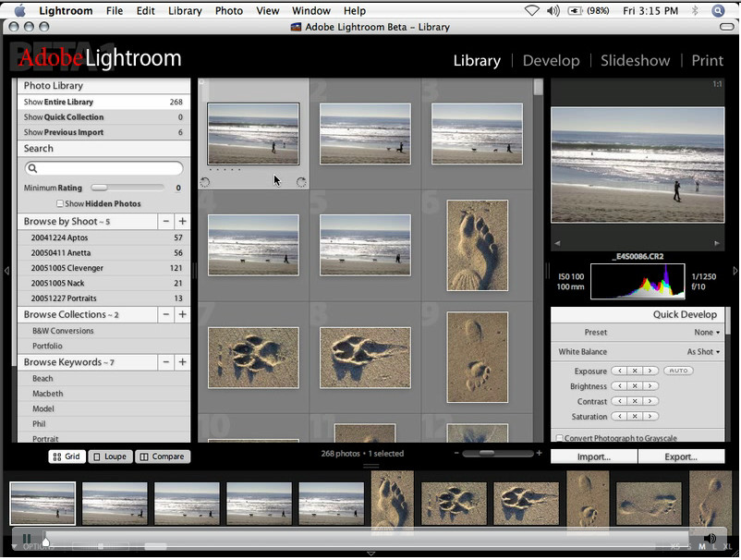The image size is (741, 560).
Task: Select the 20051005 Clevenger shoot
Action: coord(103,268)
